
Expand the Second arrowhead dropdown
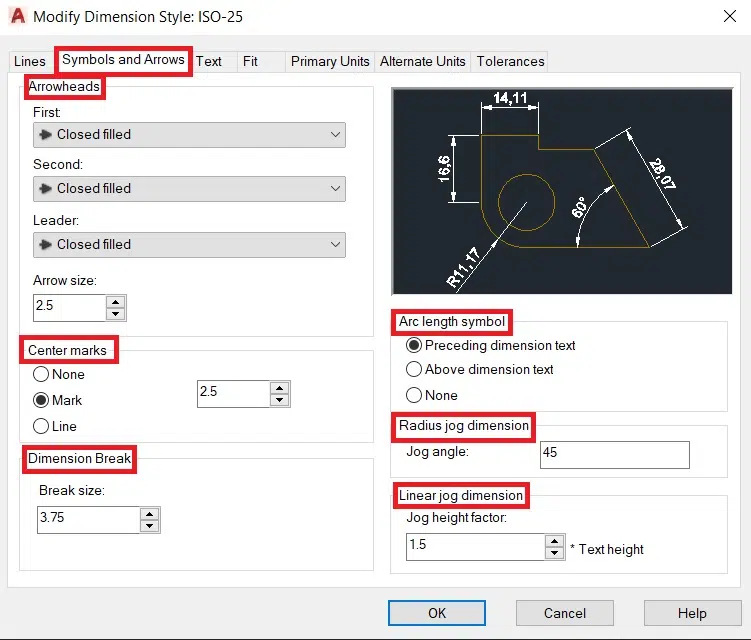(x=189, y=189)
